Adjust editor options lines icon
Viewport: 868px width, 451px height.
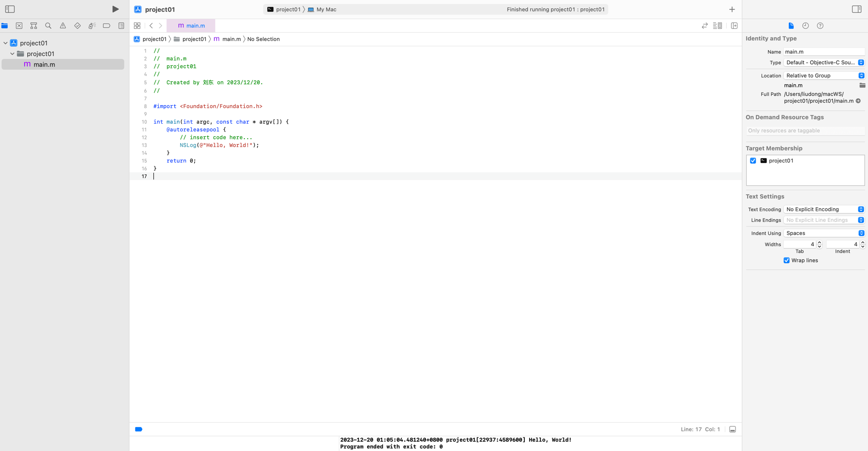[718, 26]
